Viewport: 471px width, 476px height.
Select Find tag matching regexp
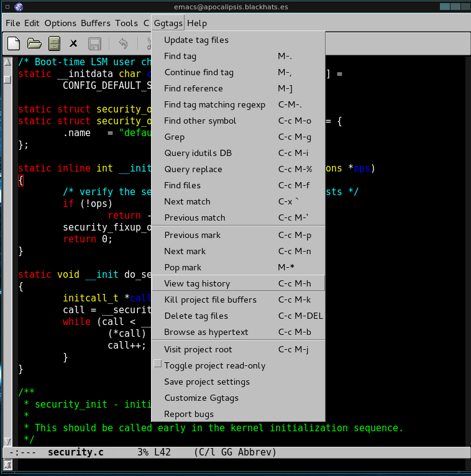[x=238, y=105]
